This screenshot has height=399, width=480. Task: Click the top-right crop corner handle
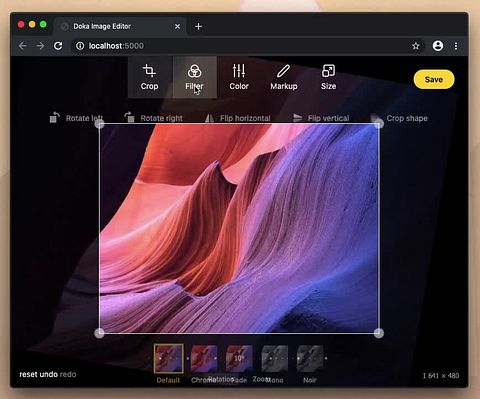[x=379, y=124]
